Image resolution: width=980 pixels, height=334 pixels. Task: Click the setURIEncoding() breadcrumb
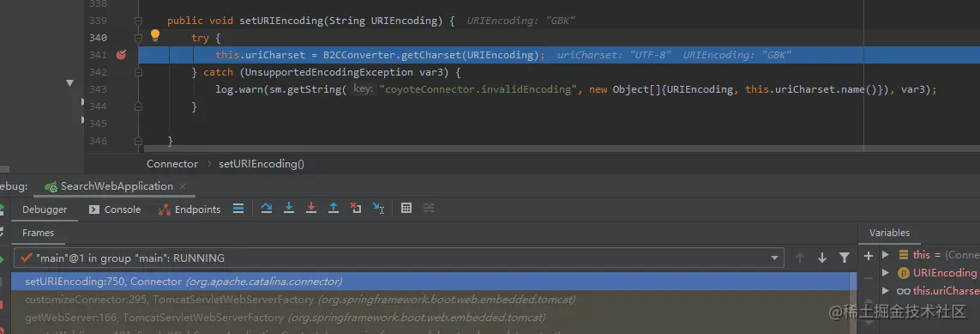[262, 164]
